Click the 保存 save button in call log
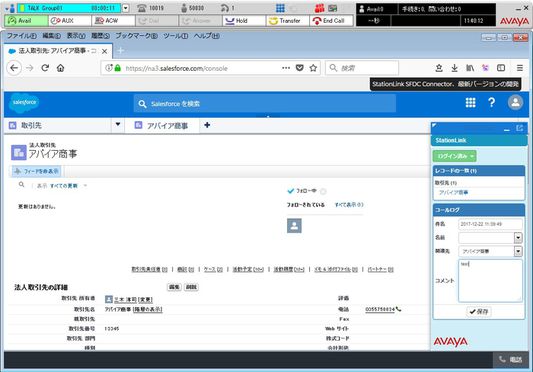Screen dimensions: 533x372 (479, 311)
